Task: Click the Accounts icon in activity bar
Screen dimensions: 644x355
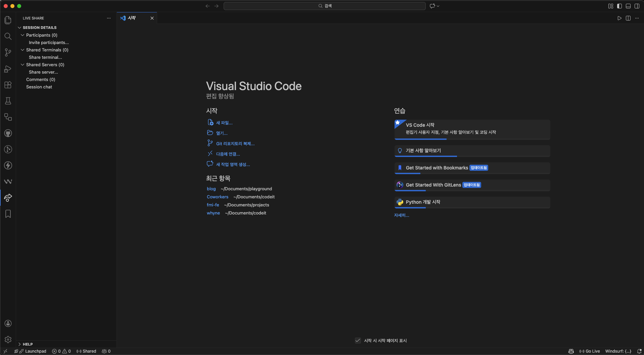Action: (x=8, y=323)
